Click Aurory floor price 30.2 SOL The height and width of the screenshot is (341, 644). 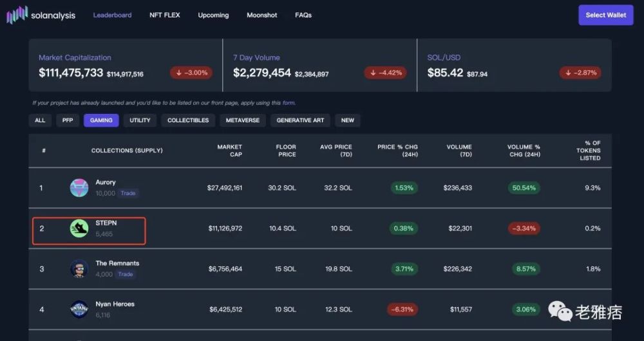(x=282, y=188)
